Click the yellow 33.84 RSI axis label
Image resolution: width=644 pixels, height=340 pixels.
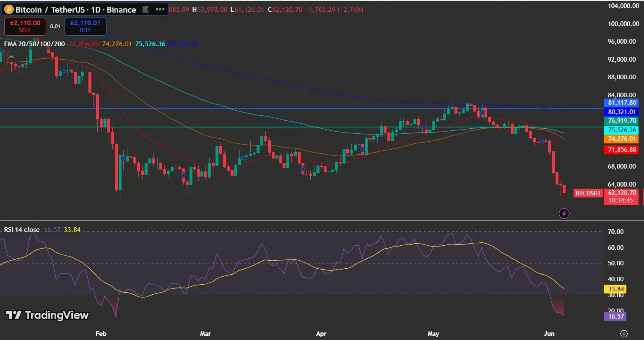click(614, 289)
